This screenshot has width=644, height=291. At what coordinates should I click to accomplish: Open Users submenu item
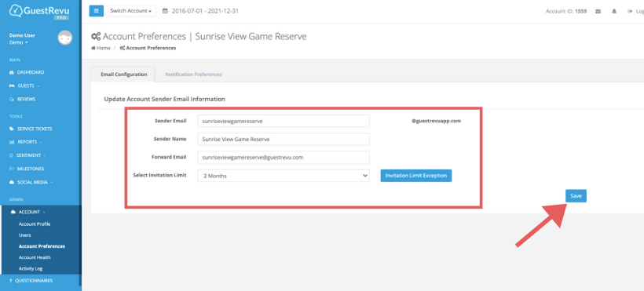click(24, 235)
